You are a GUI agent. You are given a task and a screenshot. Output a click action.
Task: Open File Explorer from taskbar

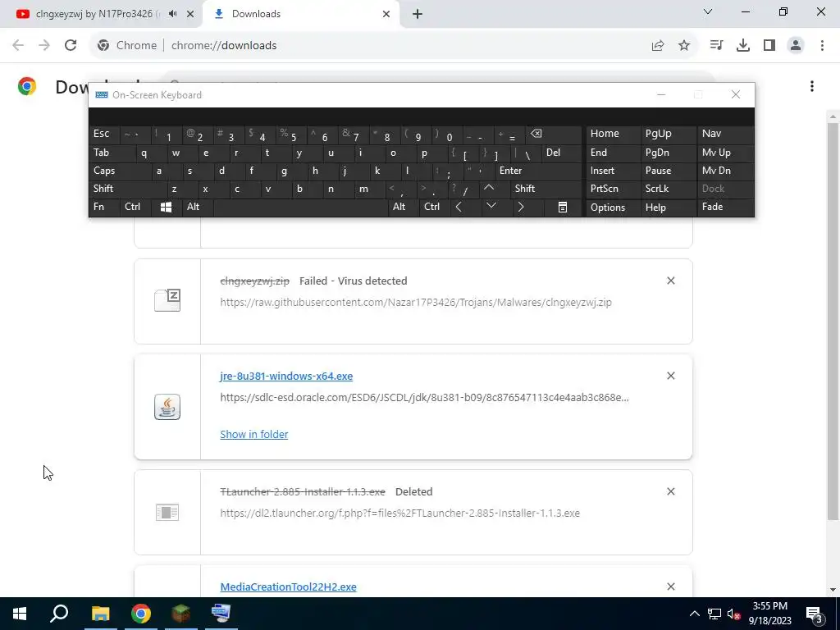[x=100, y=614]
